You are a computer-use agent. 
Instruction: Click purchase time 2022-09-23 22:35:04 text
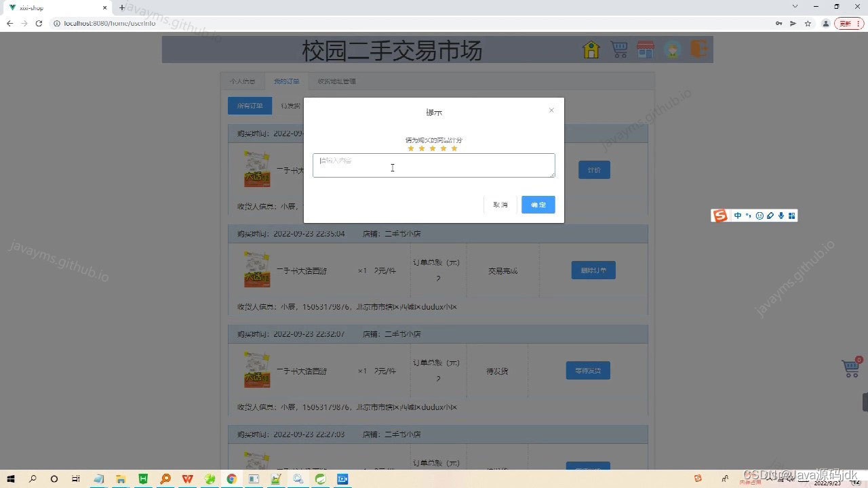pyautogui.click(x=309, y=234)
